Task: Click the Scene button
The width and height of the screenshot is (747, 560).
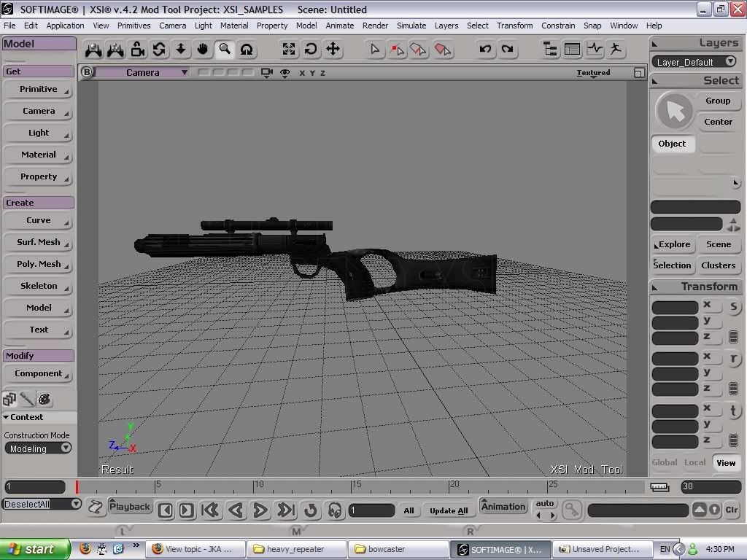Action: tap(719, 244)
